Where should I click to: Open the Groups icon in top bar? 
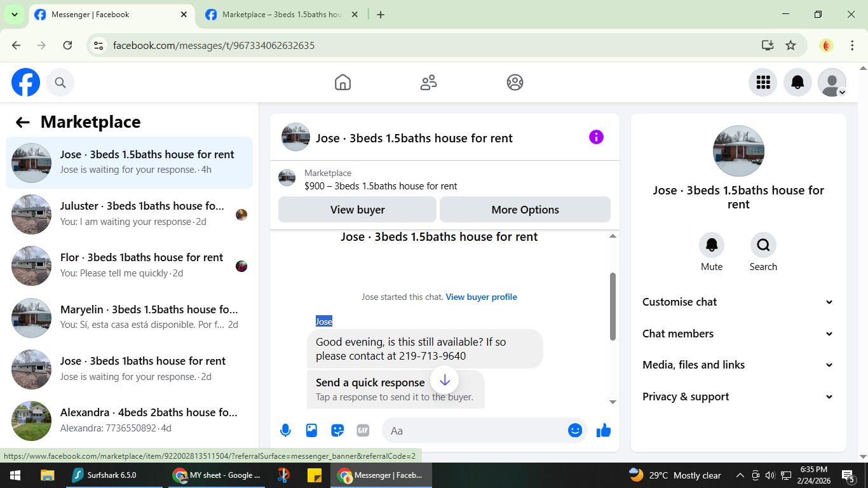(515, 83)
